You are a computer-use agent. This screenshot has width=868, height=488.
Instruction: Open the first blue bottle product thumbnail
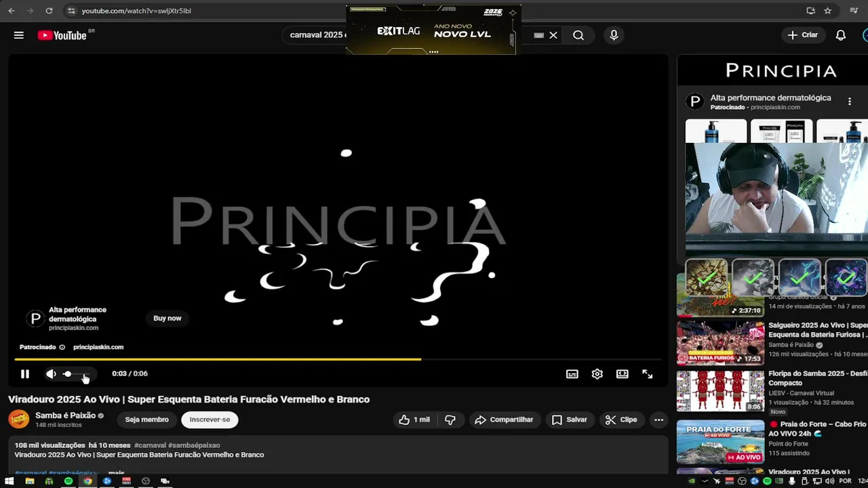click(716, 131)
